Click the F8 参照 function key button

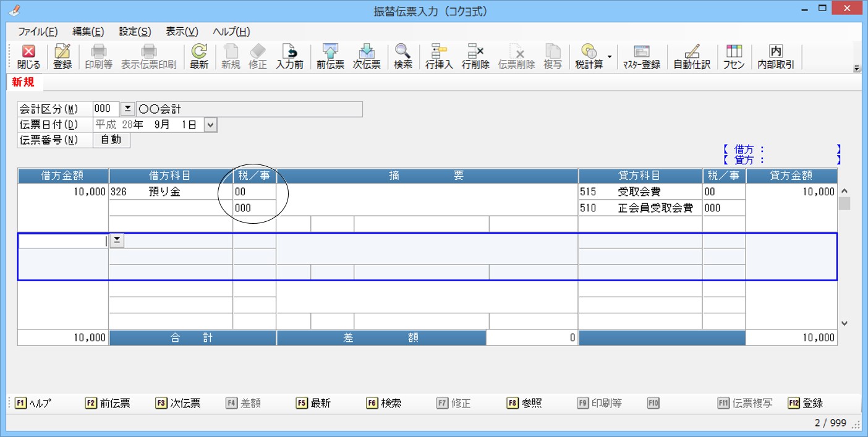click(524, 403)
